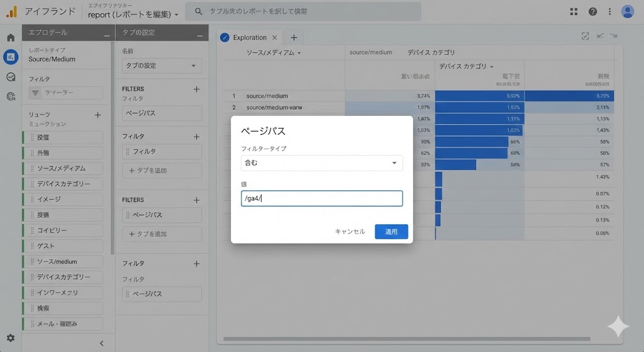The image size is (644, 352).
Task: Open the more options vertical dots
Action: click(x=609, y=11)
